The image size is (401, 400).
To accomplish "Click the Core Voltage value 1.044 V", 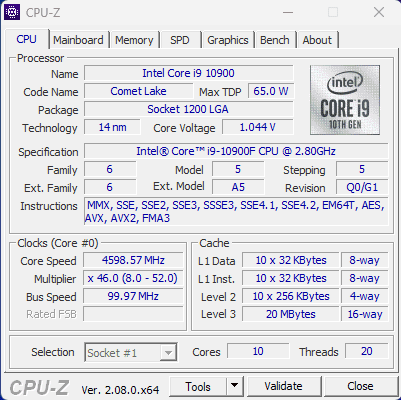I will click(x=258, y=127).
